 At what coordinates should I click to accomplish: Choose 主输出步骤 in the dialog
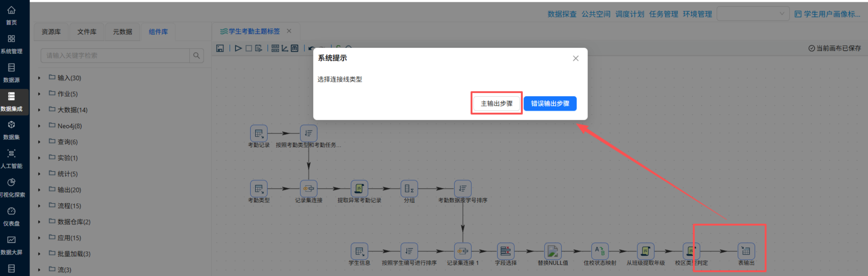tap(496, 104)
